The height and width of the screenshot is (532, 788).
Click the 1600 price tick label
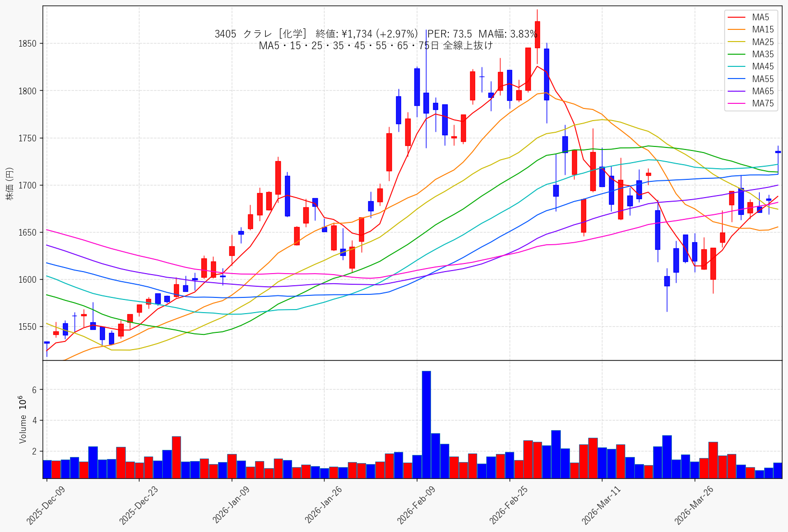[27, 280]
